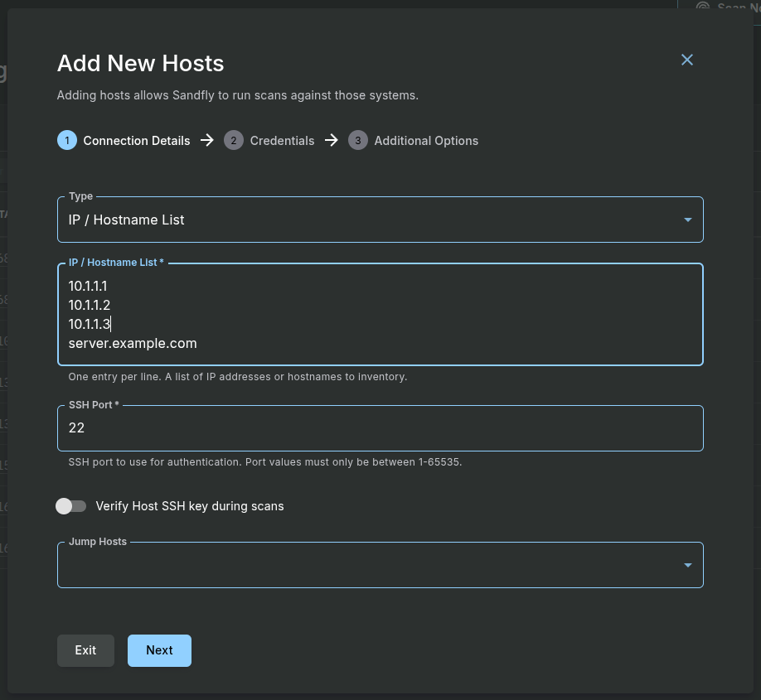Click the step 3 circle icon

point(358,141)
